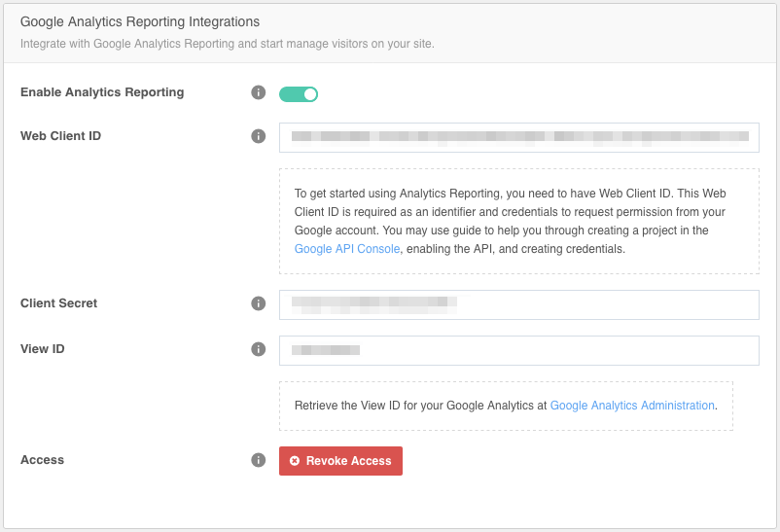Click the Access label text
Image resolution: width=780 pixels, height=532 pixels.
click(42, 460)
